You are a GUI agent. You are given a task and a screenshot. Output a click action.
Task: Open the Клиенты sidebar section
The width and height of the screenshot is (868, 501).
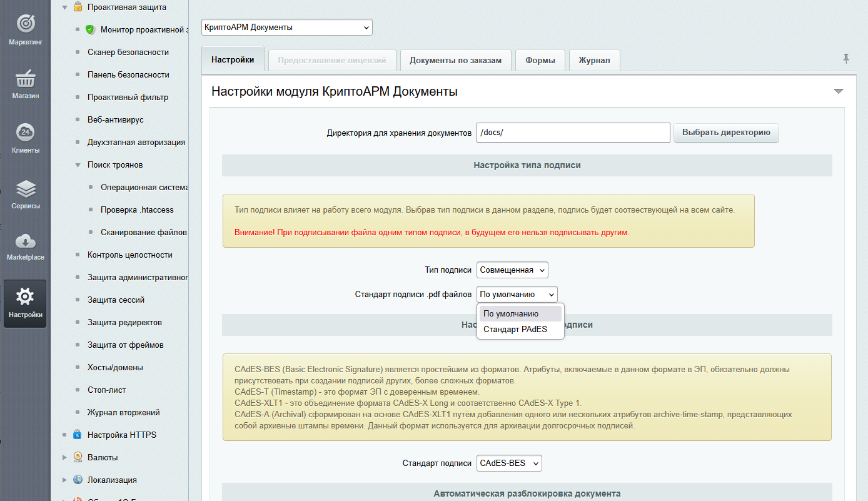click(x=25, y=137)
